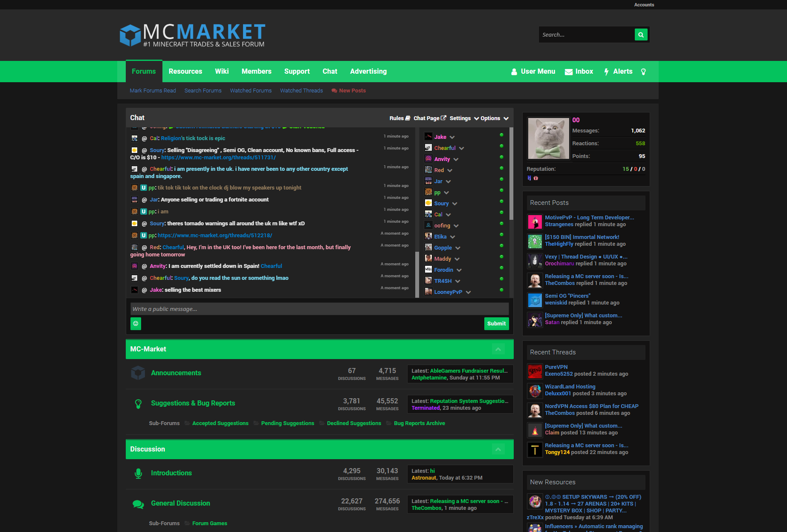The image size is (787, 532).
Task: Collapse the MC-Market forum category
Action: coord(498,349)
